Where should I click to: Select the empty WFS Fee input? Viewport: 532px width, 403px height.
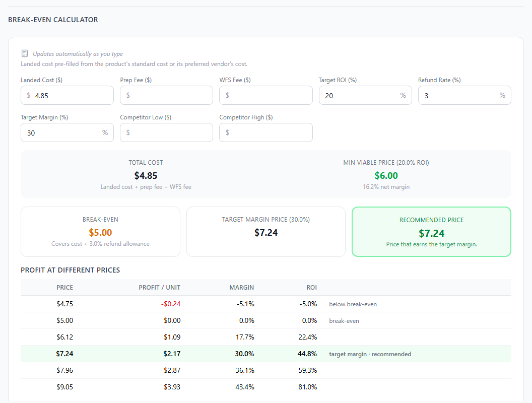265,95
